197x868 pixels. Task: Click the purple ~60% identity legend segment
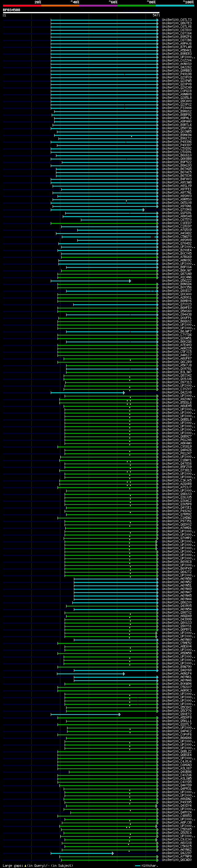coord(99,6)
